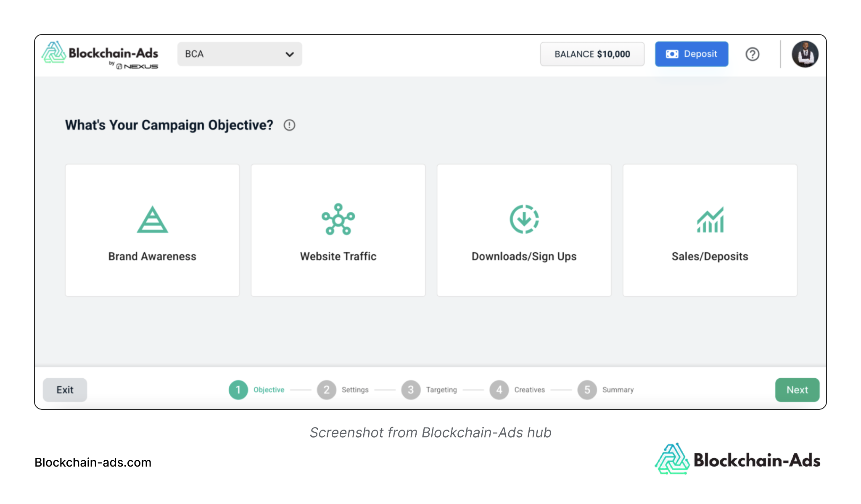Click the Creatives step label
Viewport: 861px width, 504px height.
(530, 390)
